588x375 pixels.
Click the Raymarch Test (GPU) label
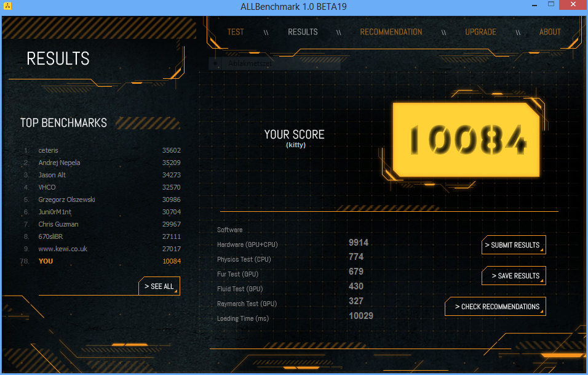(247, 304)
